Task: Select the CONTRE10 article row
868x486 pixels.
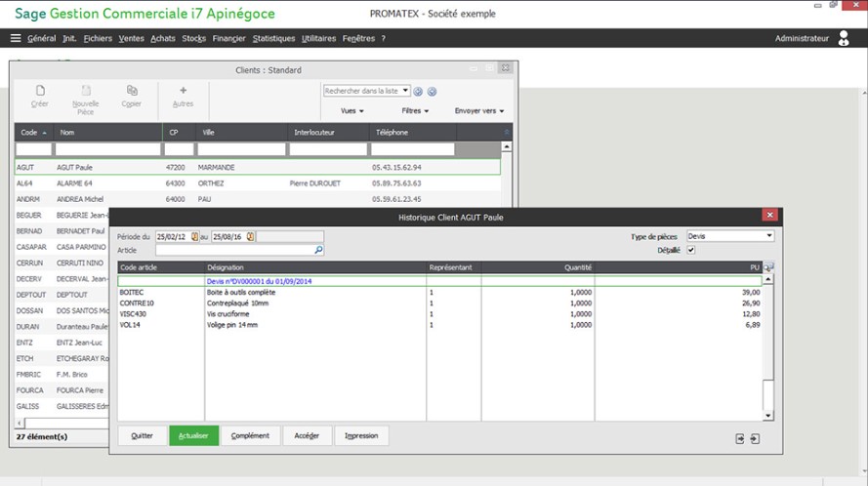Action: (x=440, y=304)
